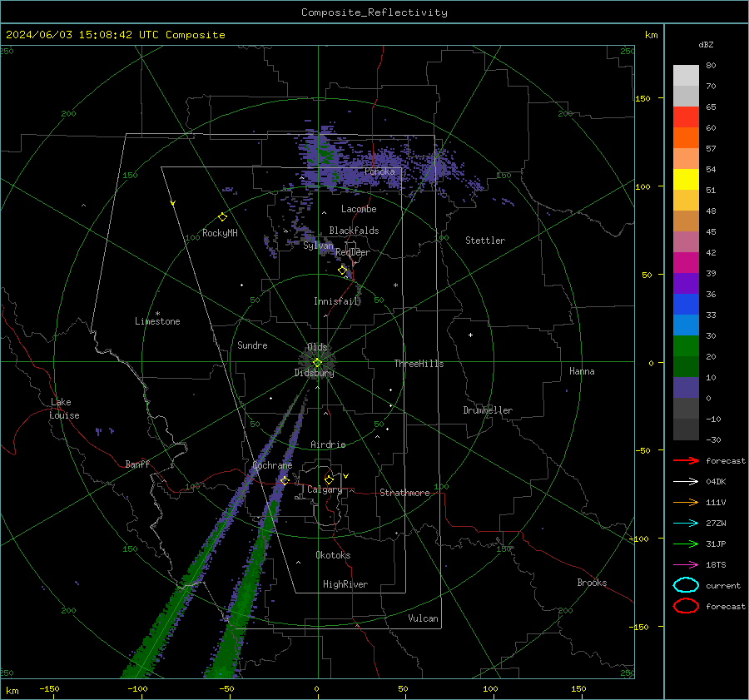Image resolution: width=749 pixels, height=700 pixels.
Task: Click the Banff town label
Action: point(137,464)
